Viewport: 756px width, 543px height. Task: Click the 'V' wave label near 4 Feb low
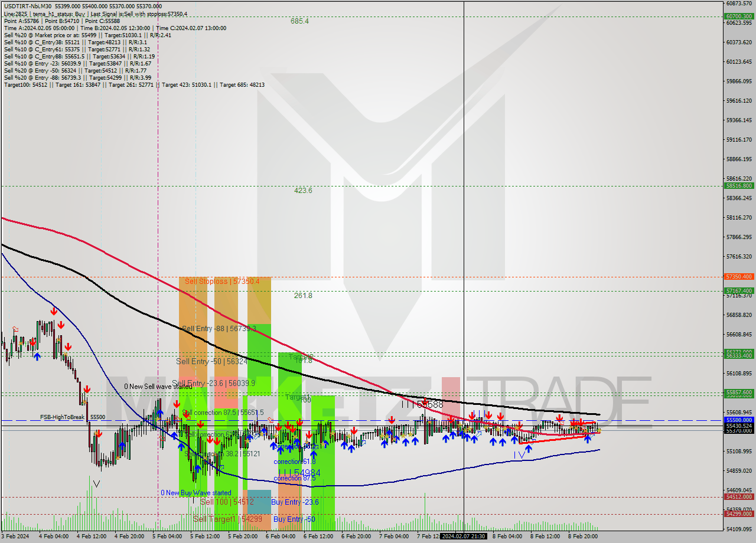[96, 484]
